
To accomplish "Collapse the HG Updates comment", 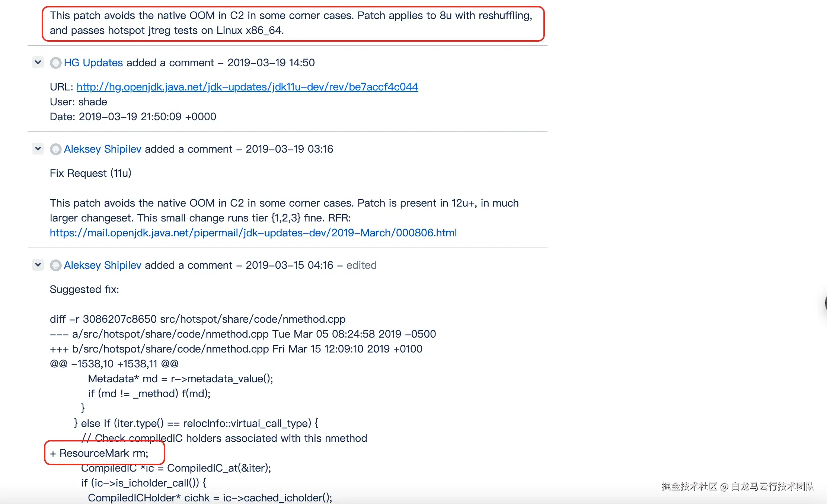I will coord(38,62).
